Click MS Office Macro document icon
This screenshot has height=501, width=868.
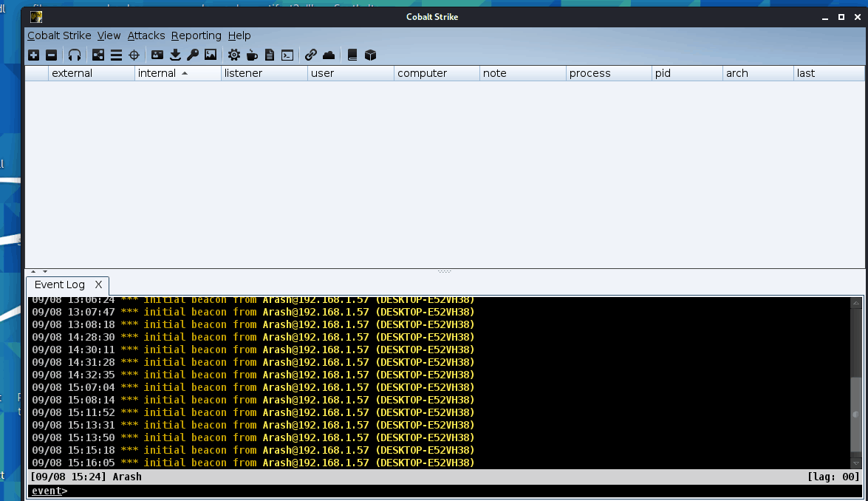coord(270,55)
